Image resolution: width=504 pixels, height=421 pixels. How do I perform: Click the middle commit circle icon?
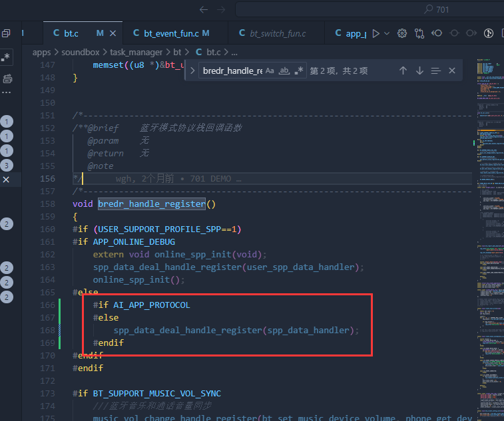tap(454, 33)
